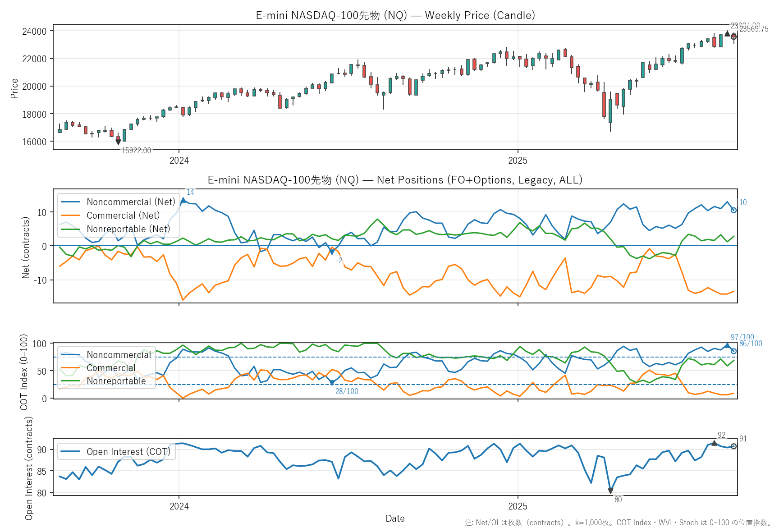Select the 'Nonreportable (Net)' legend entry
Image resolution: width=779 pixels, height=532 pixels.
pyautogui.click(x=128, y=229)
